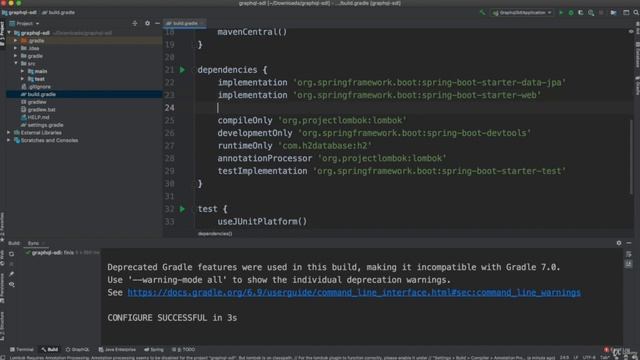The height and width of the screenshot is (360, 640).
Task: Open the docs.gradle.org command line warnings link
Action: click(354, 293)
